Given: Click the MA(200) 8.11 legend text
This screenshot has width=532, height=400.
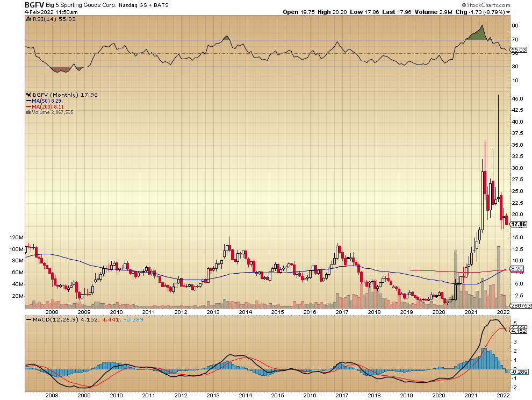Looking at the screenshot, I should coord(48,106).
